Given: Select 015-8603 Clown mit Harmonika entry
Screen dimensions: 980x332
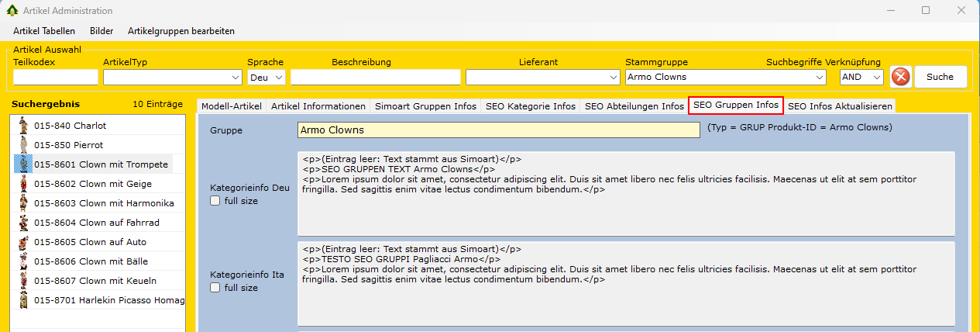Looking at the screenshot, I should [x=104, y=203].
